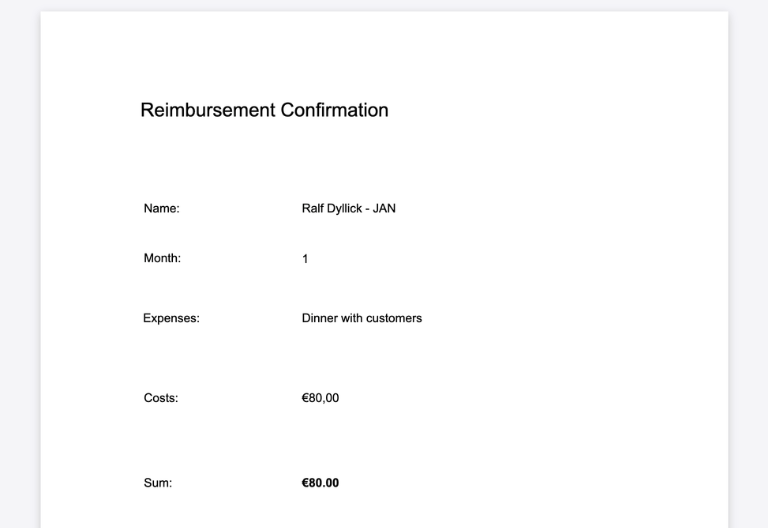
Task: Click the word with in the expenses text
Action: point(352,318)
